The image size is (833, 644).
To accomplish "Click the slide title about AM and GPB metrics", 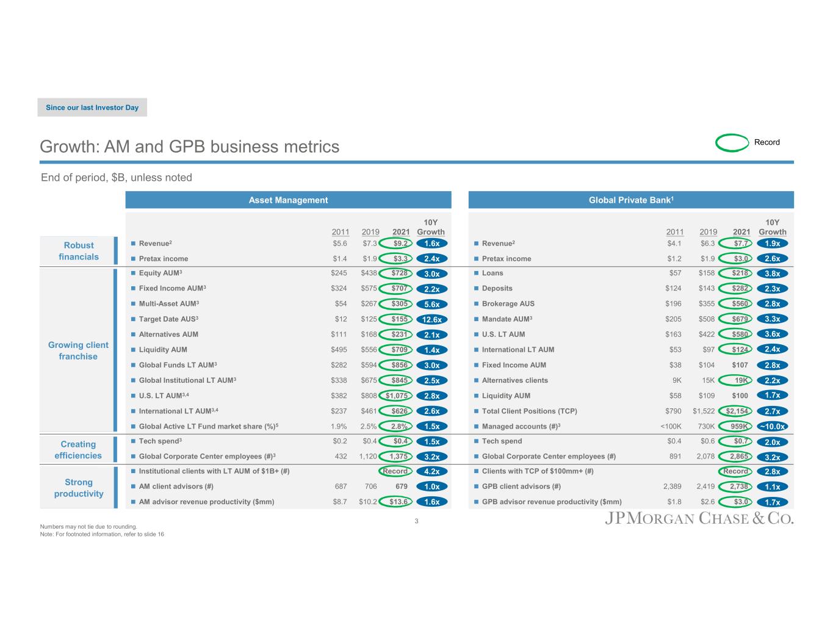I will coord(189,147).
